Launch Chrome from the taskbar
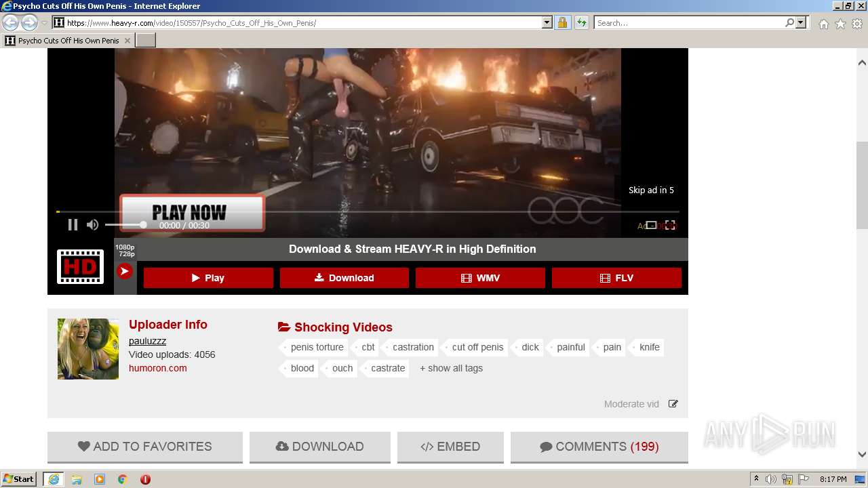The width and height of the screenshot is (868, 488). tap(123, 479)
